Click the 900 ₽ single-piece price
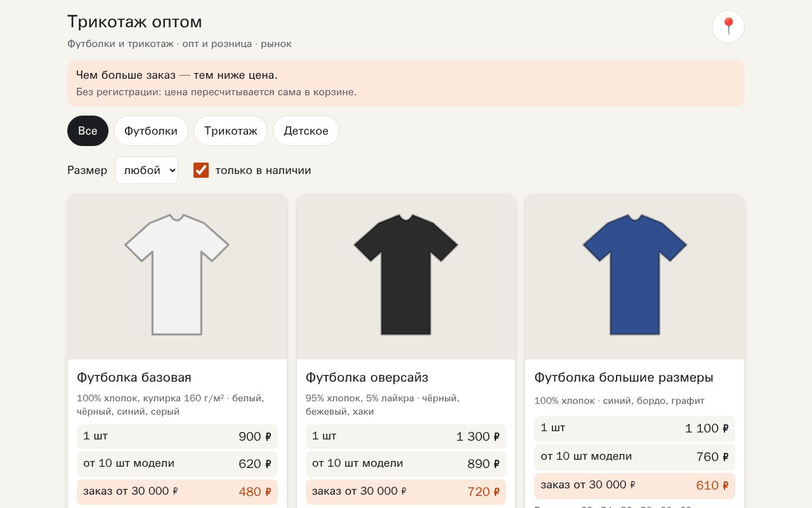Screen dimensions: 812x508 coord(255,436)
